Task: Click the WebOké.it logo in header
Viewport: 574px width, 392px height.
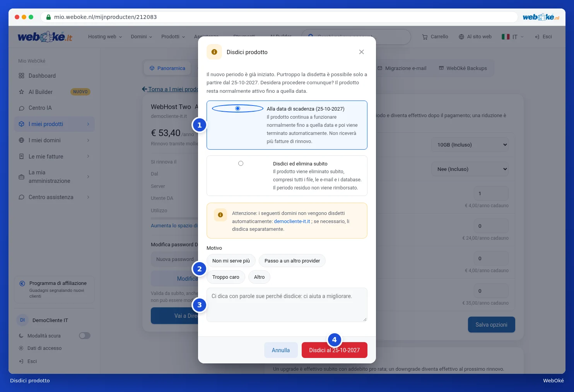Action: coord(45,37)
